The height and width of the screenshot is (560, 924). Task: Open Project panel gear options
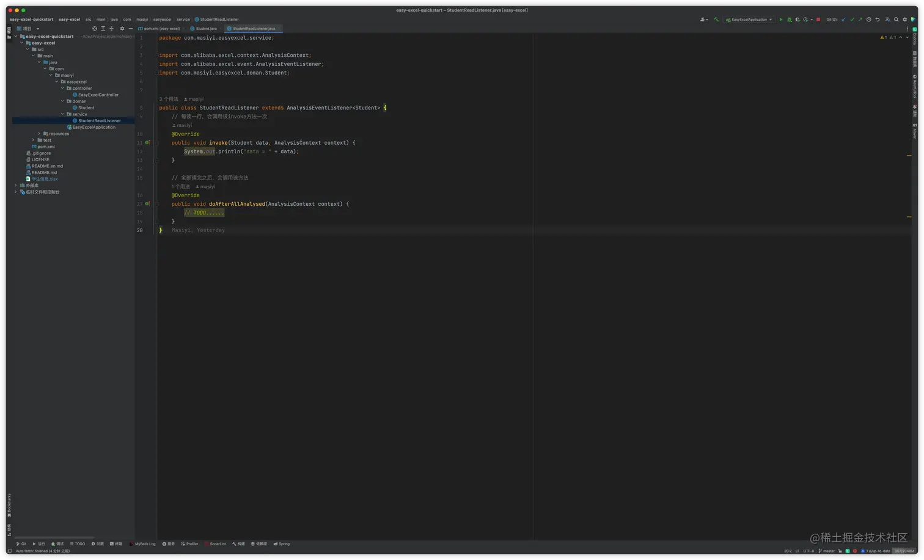[122, 29]
